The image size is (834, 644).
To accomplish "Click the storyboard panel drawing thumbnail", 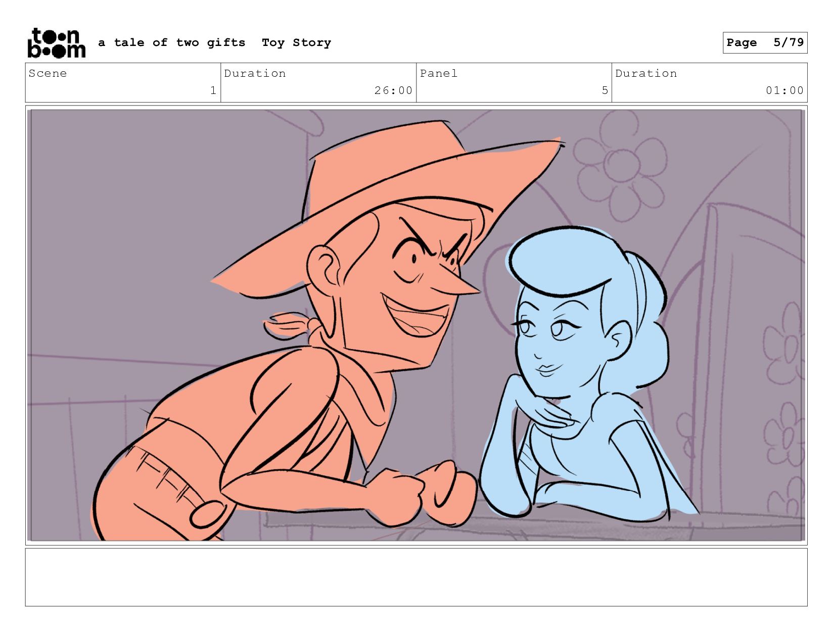I will [x=416, y=325].
